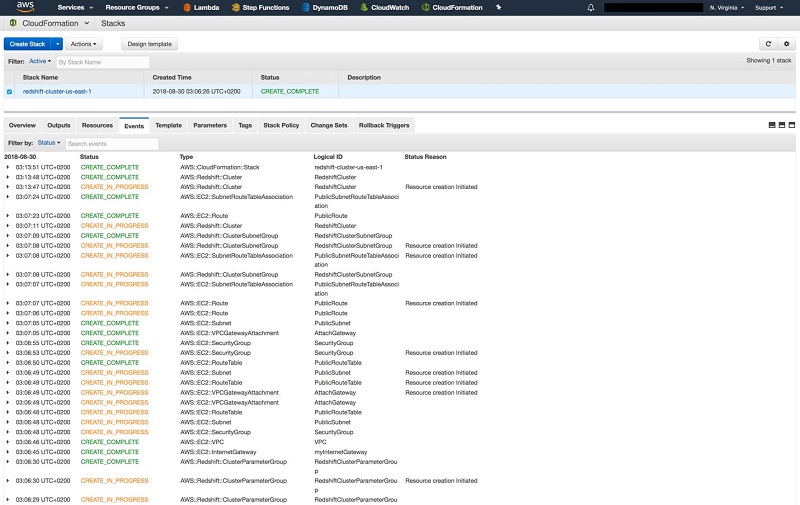Click the AWS logo home icon
Screen dimensions: 800x505
(25, 7)
